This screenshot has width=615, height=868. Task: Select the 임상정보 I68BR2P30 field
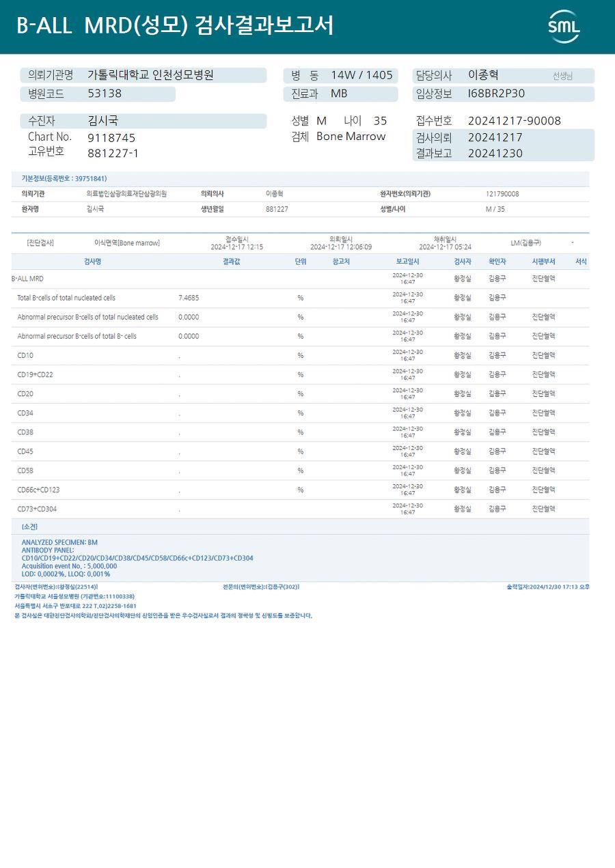point(503,94)
